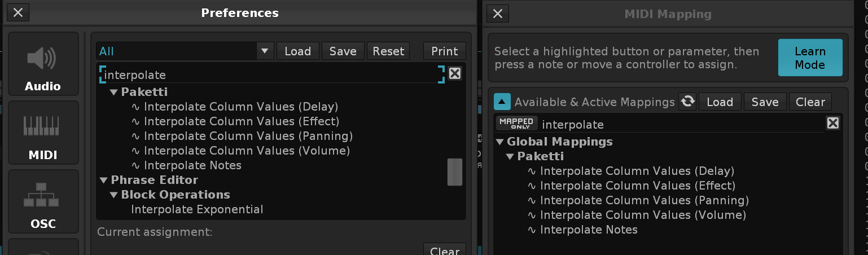The height and width of the screenshot is (255, 868).
Task: Toggle MIDI Learn Mode
Action: pyautogui.click(x=810, y=58)
